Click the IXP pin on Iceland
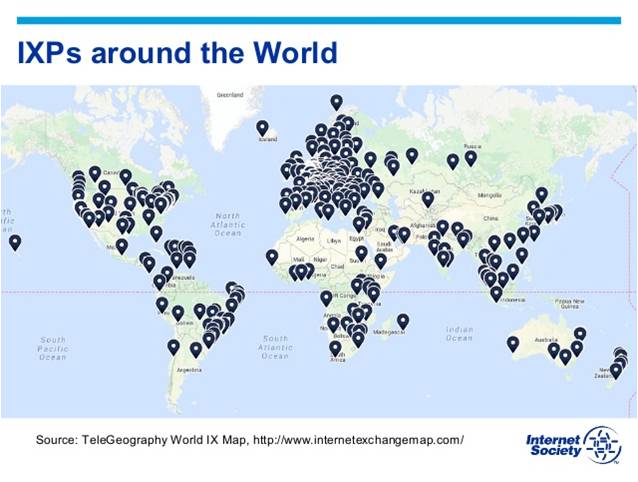Viewport: 638px width, 482px height. pos(262,127)
